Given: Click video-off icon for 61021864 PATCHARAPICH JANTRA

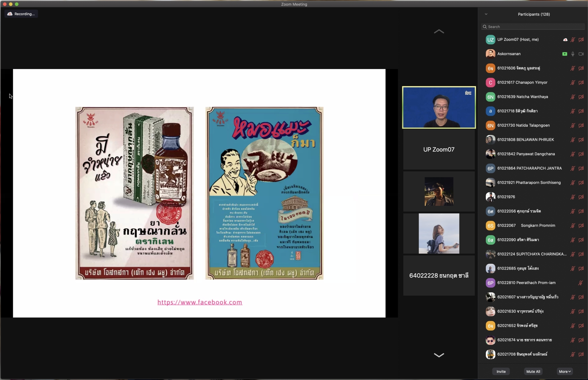Looking at the screenshot, I should pos(581,168).
